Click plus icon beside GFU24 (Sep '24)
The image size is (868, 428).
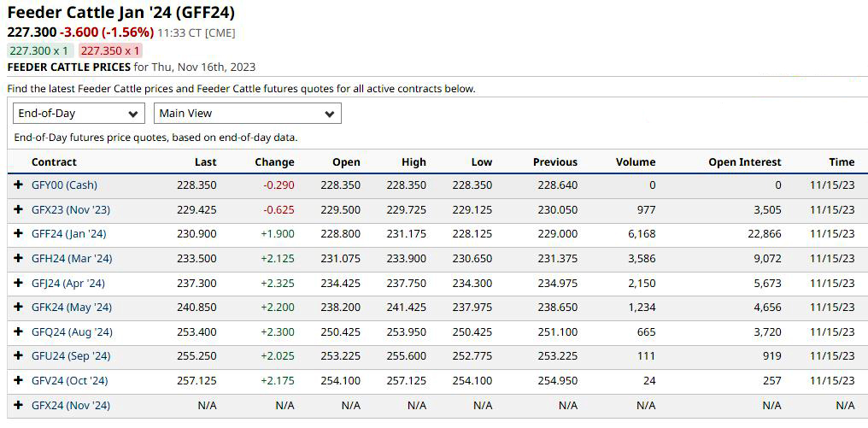tap(18, 355)
